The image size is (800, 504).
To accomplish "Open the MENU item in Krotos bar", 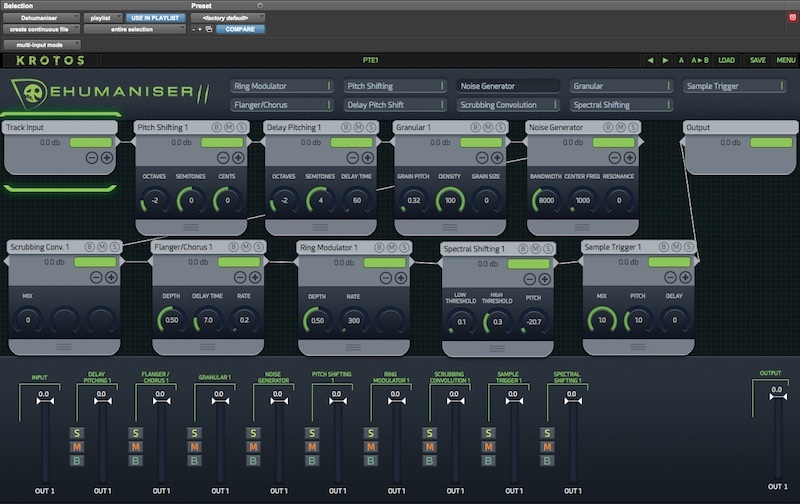I will point(785,60).
